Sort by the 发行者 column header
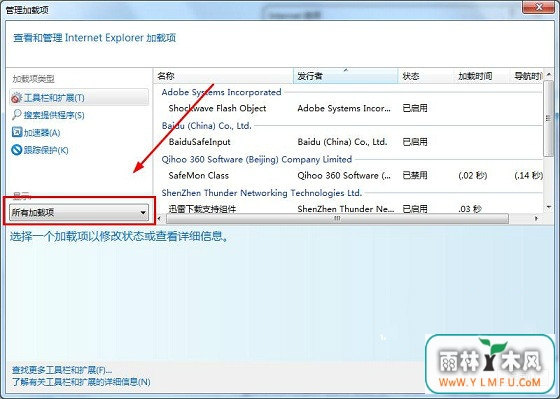The width and height of the screenshot is (560, 399). coord(345,76)
